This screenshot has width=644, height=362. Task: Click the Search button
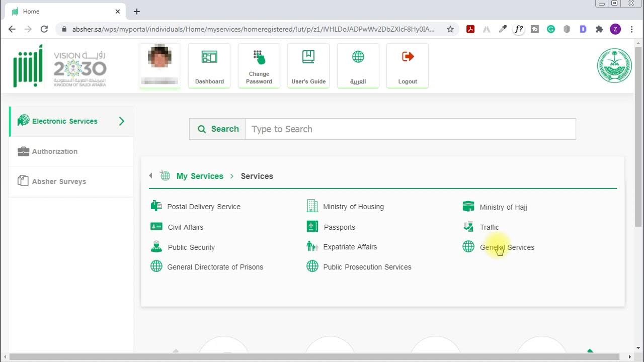coord(217,129)
